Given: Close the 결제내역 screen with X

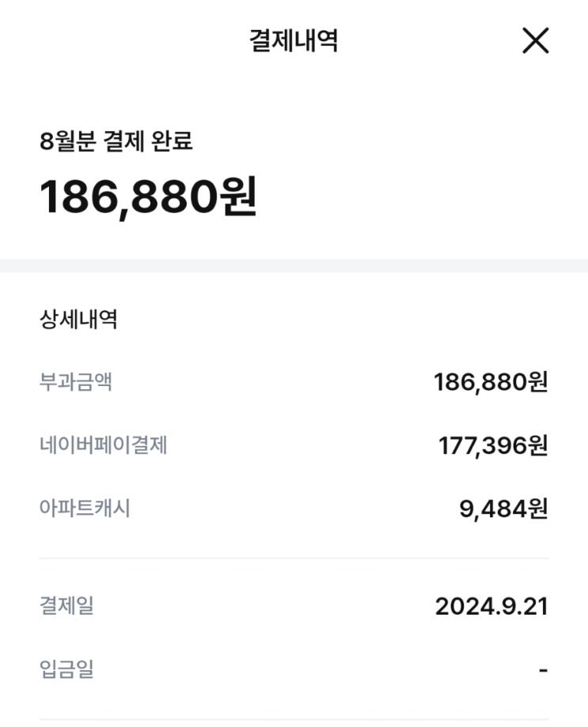Looking at the screenshot, I should coord(536,40).
